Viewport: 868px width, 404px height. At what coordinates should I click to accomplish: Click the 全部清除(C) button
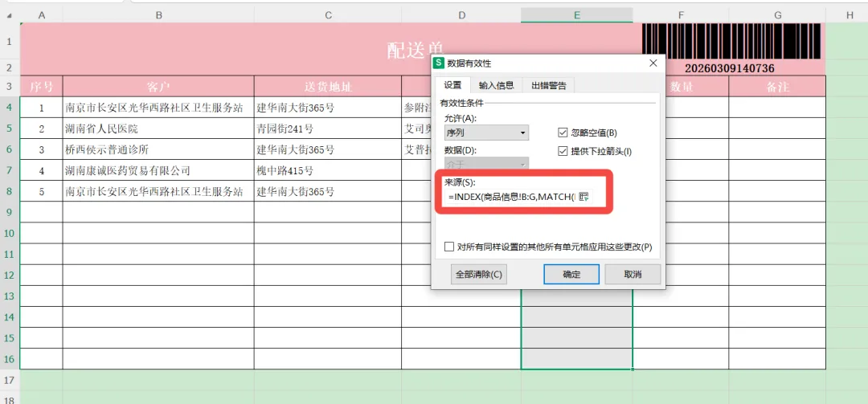pyautogui.click(x=479, y=275)
